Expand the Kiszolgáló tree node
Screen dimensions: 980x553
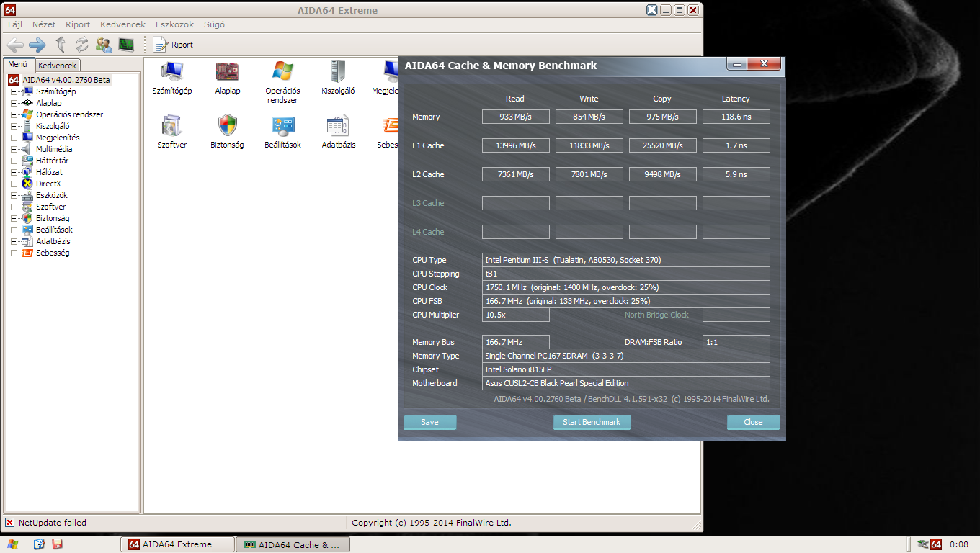(14, 126)
